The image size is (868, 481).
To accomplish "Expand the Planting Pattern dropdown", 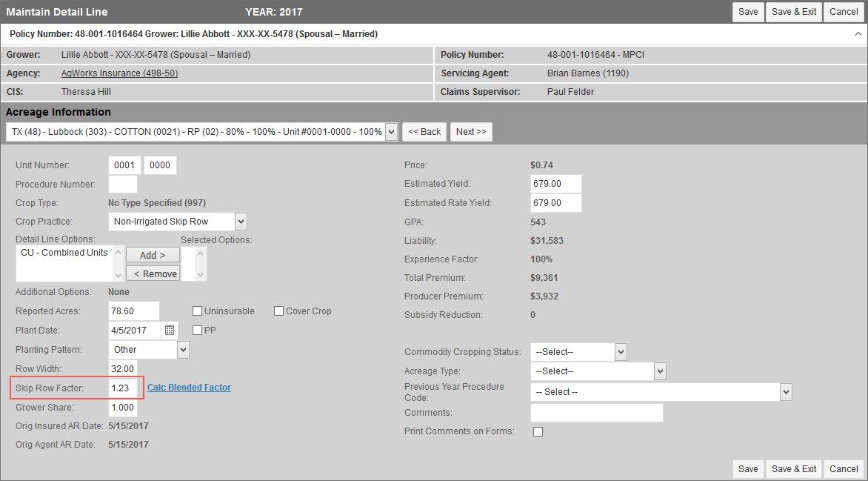I will click(183, 349).
